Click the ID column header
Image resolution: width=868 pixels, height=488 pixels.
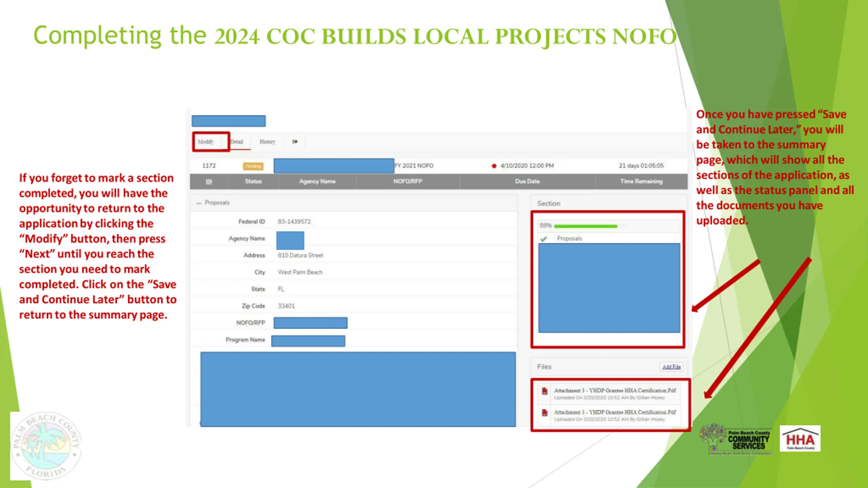point(209,181)
